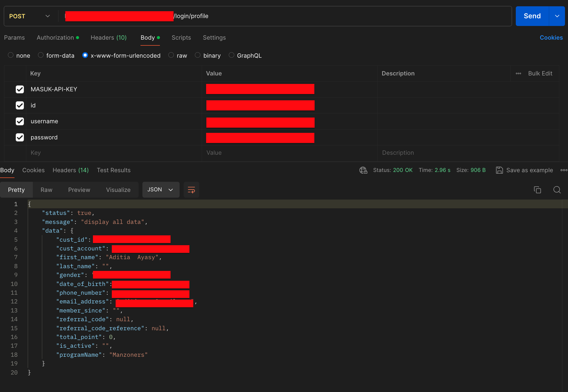Select the none body type radio
This screenshot has height=392, width=568.
coord(11,55)
